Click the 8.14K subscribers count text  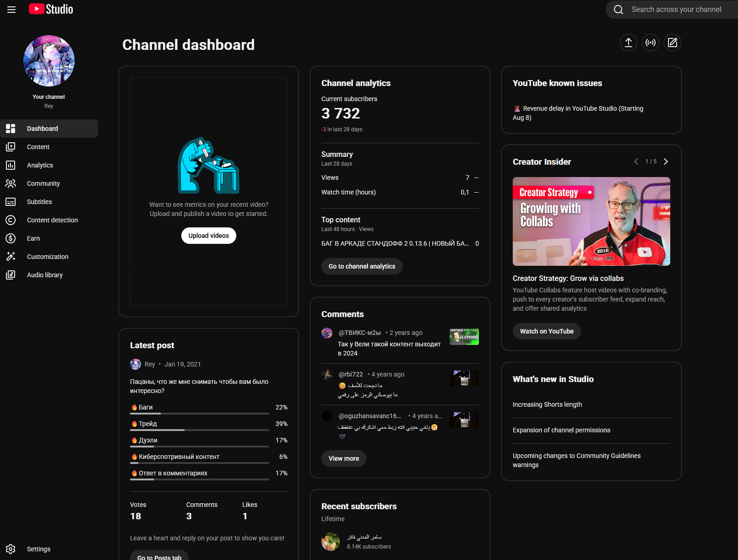click(x=369, y=547)
